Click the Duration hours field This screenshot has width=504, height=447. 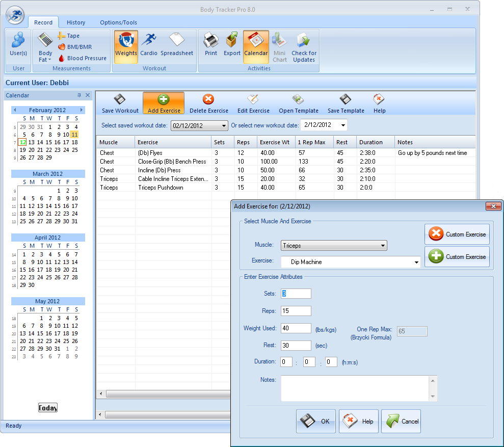(x=286, y=362)
